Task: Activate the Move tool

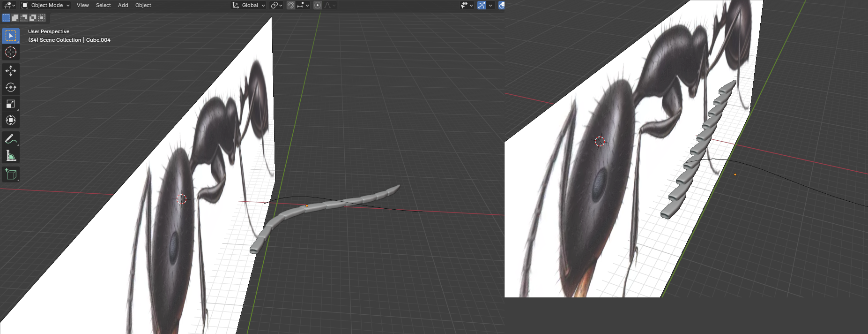Action: point(11,71)
